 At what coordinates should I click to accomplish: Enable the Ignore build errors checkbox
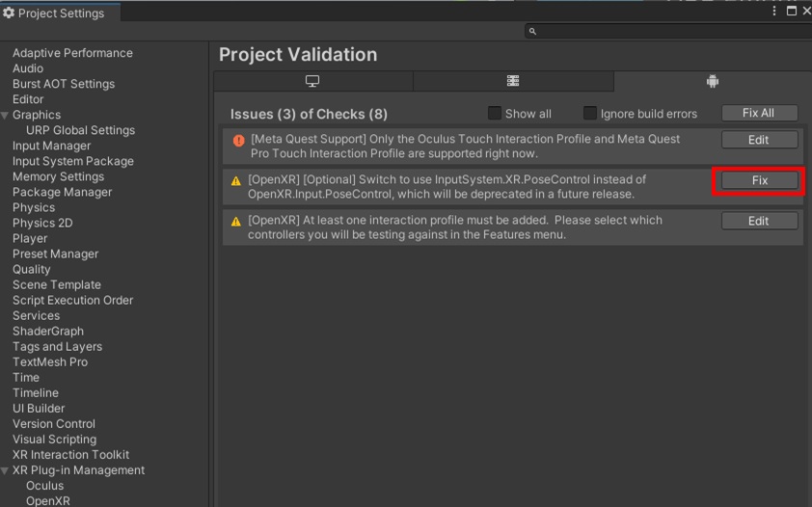590,114
